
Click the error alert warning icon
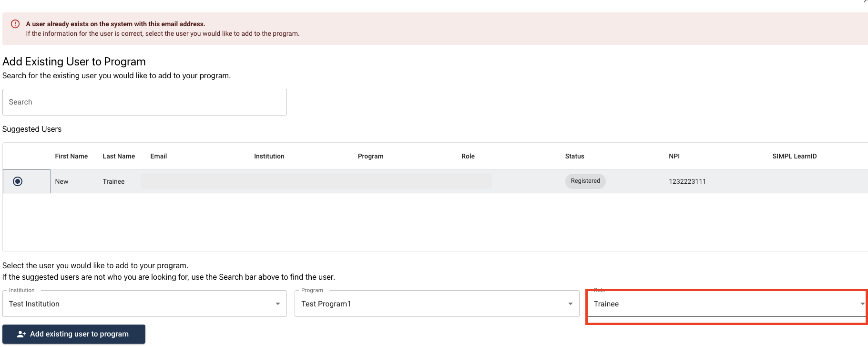click(15, 24)
